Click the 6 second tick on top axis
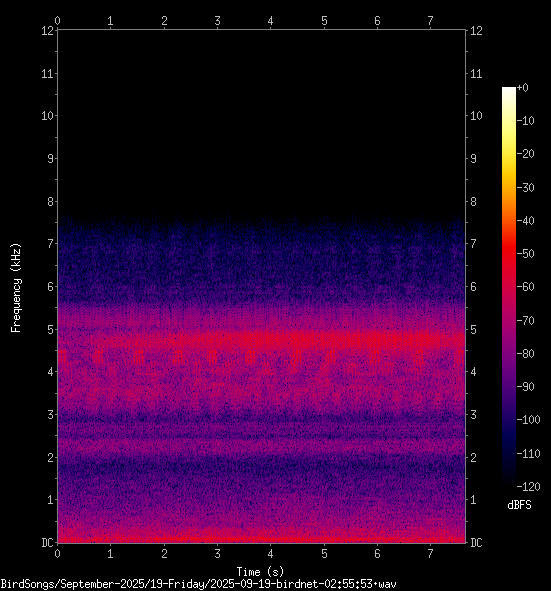 [x=377, y=21]
